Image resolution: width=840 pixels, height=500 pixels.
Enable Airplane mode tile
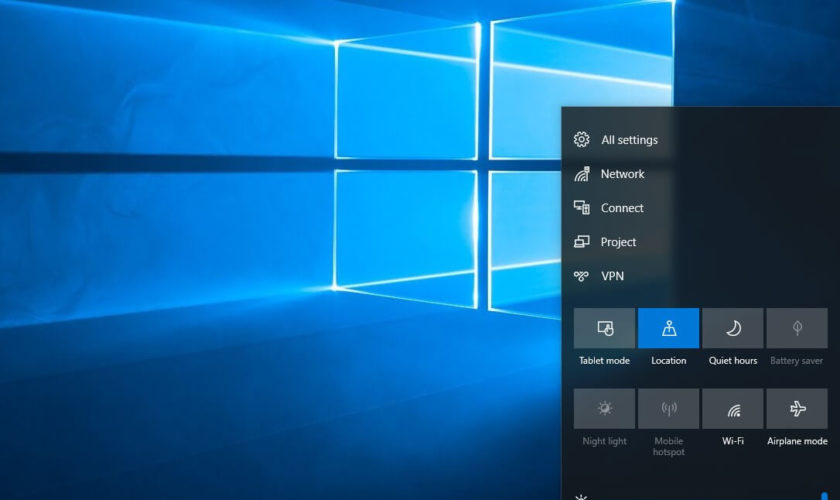[x=797, y=409]
